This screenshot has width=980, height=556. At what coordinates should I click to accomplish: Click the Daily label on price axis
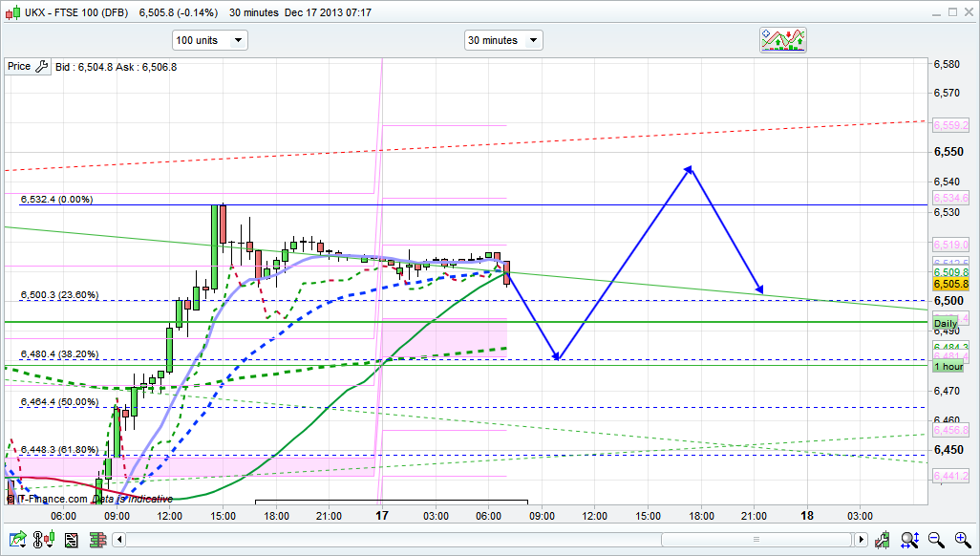tap(945, 325)
